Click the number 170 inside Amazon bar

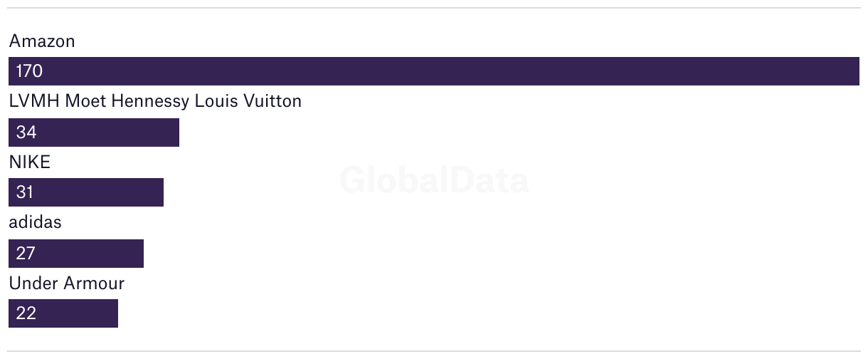tap(30, 71)
